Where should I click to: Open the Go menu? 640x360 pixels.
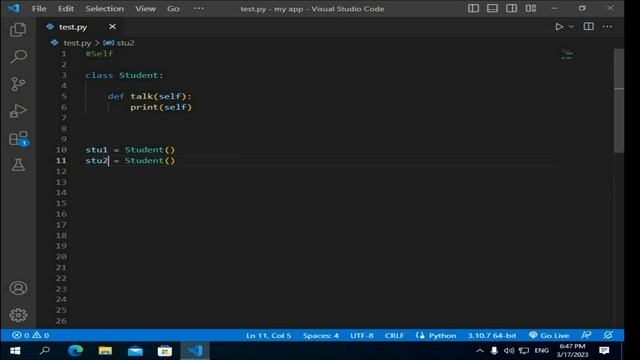(173, 9)
